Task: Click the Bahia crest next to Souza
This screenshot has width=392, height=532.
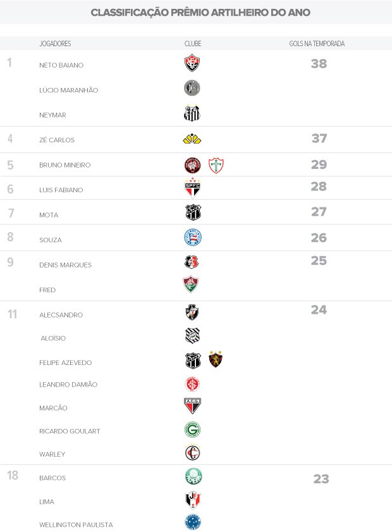Action: pyautogui.click(x=193, y=237)
